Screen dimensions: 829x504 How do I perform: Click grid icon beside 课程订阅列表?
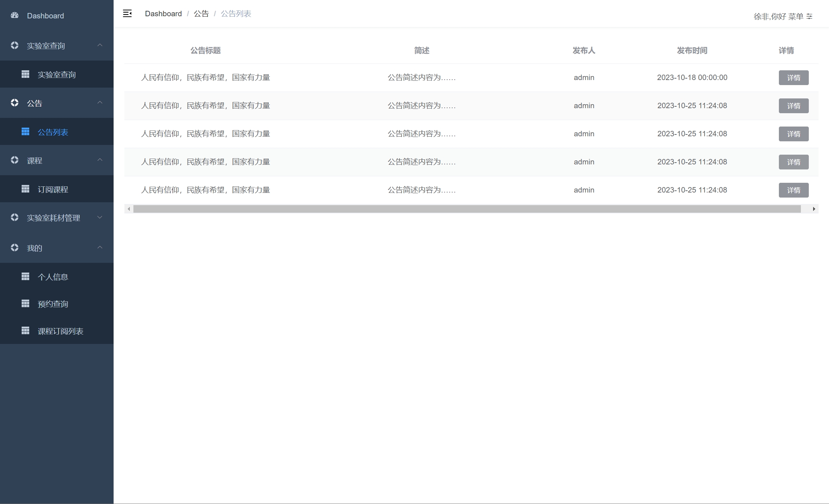(x=25, y=331)
